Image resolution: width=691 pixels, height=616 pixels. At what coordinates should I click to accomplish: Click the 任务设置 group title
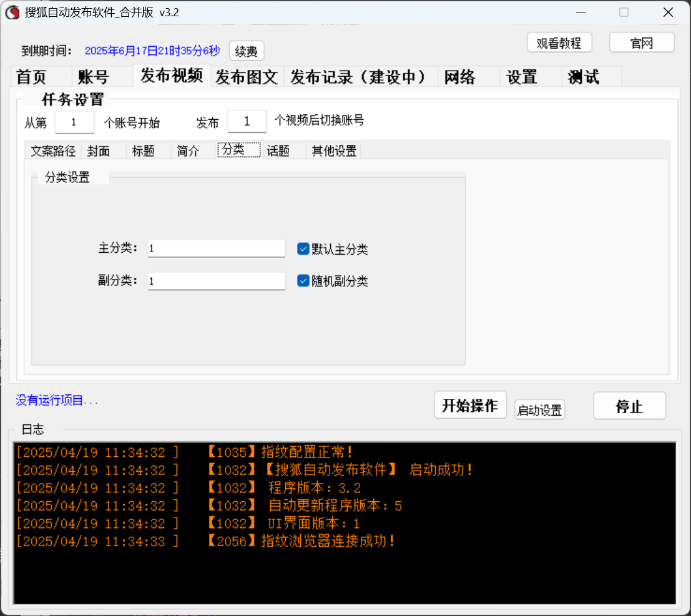72,99
